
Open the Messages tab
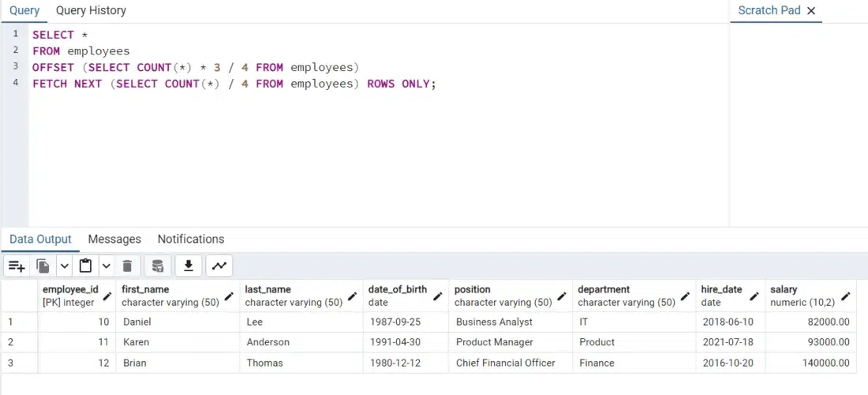[x=114, y=239]
